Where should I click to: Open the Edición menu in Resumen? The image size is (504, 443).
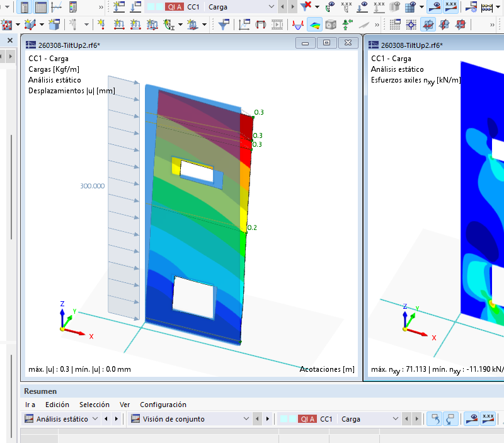coord(57,405)
